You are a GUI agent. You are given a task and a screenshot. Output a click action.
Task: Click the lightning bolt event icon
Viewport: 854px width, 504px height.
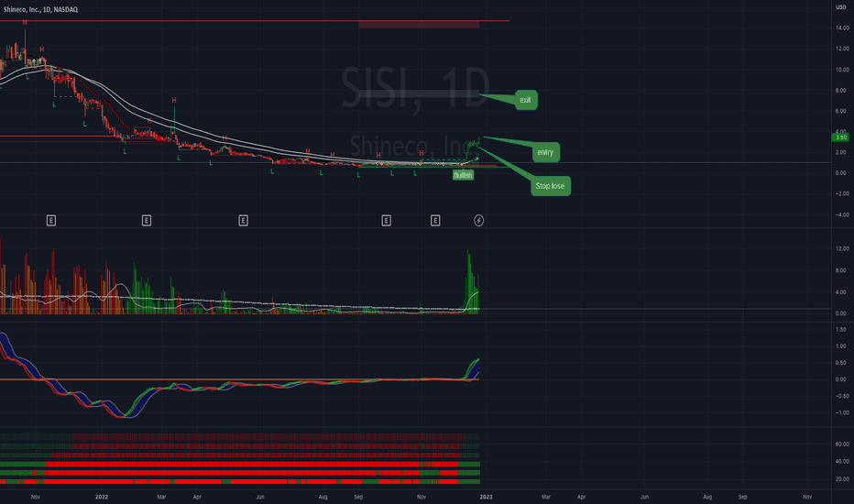[x=478, y=221]
